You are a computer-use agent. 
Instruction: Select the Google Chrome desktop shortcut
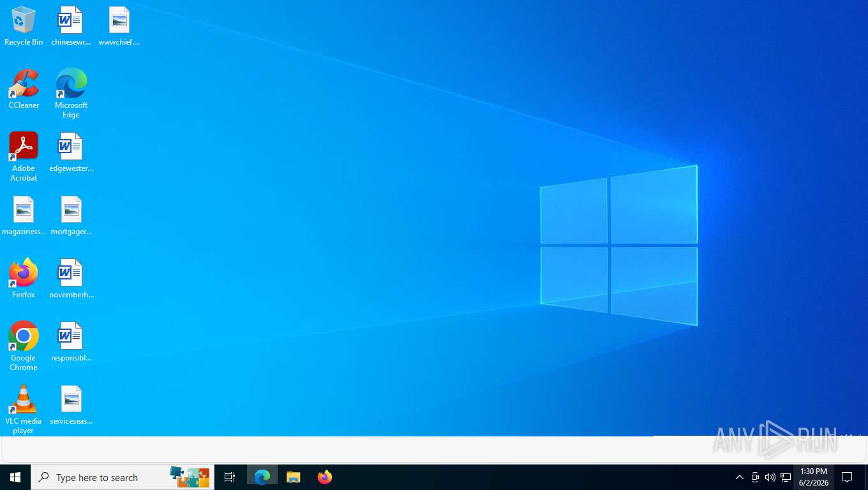point(24,346)
